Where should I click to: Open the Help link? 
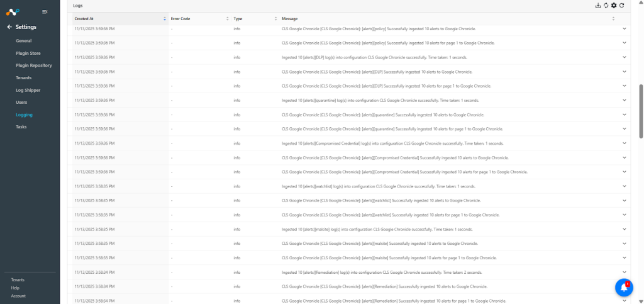(15, 288)
